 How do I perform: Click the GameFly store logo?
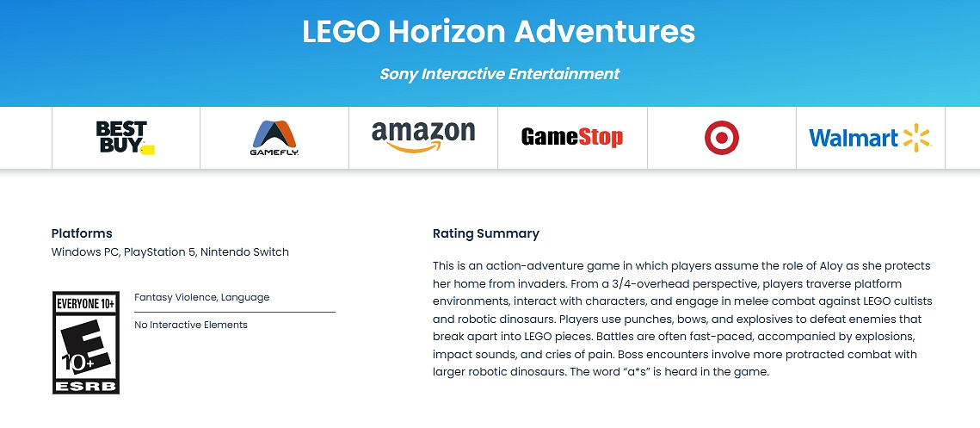[x=274, y=138]
